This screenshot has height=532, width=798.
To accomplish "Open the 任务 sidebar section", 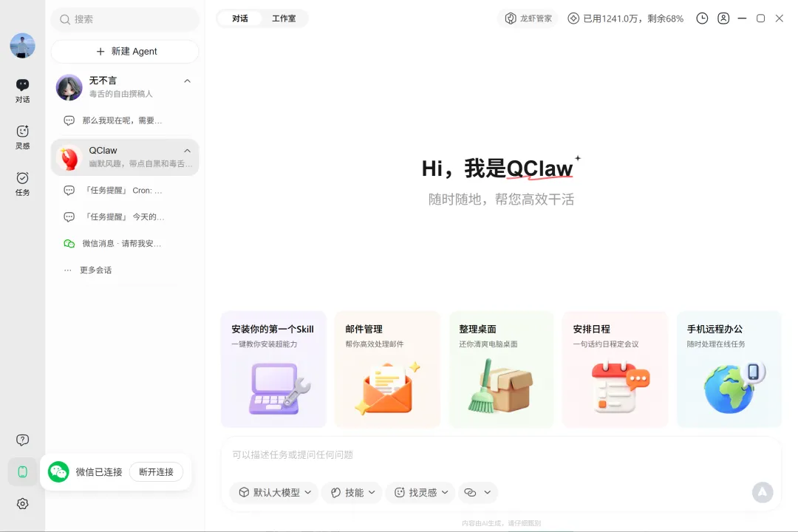I will click(x=22, y=184).
